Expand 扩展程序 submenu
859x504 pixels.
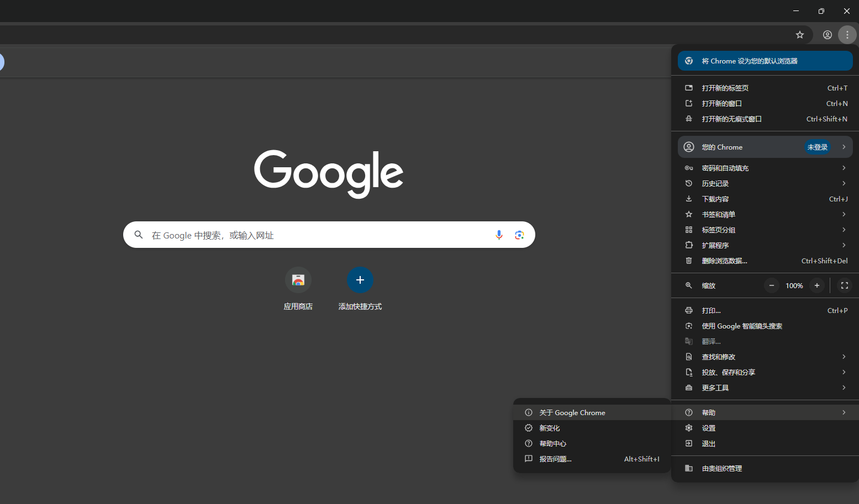click(x=765, y=245)
